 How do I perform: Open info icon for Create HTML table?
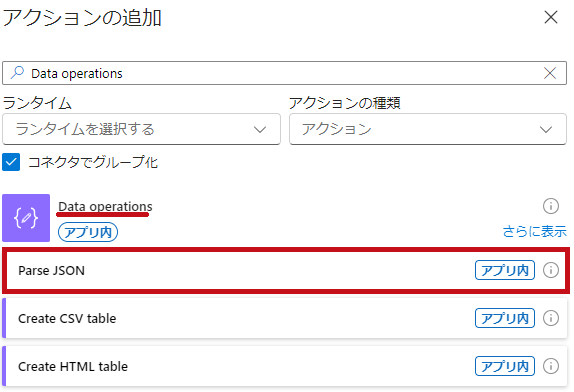coord(551,366)
